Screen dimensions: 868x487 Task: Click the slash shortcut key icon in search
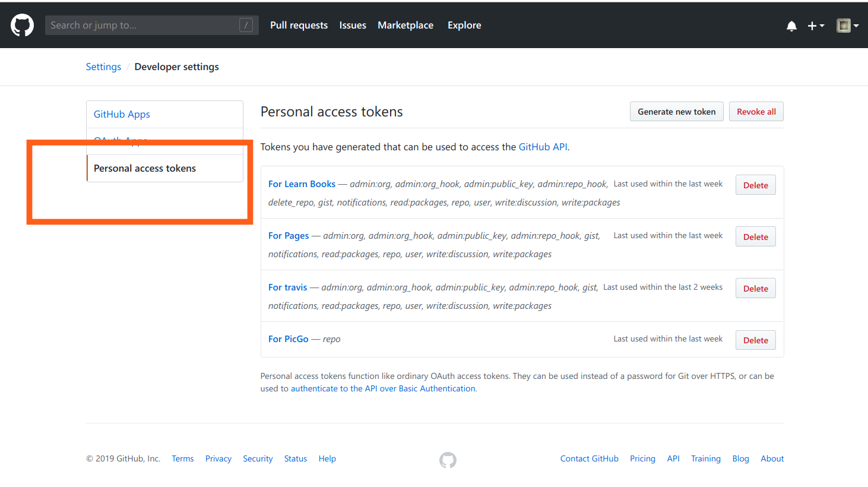click(x=246, y=25)
